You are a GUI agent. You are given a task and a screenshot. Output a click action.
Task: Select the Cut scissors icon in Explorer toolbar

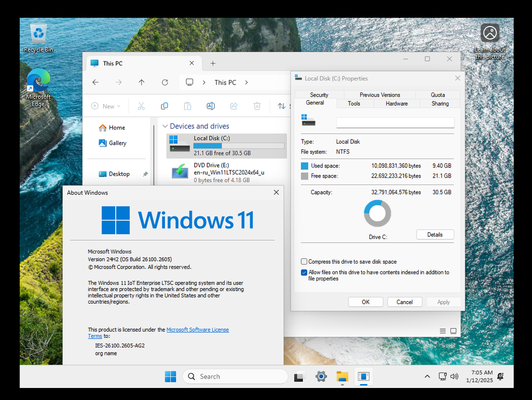tap(141, 106)
